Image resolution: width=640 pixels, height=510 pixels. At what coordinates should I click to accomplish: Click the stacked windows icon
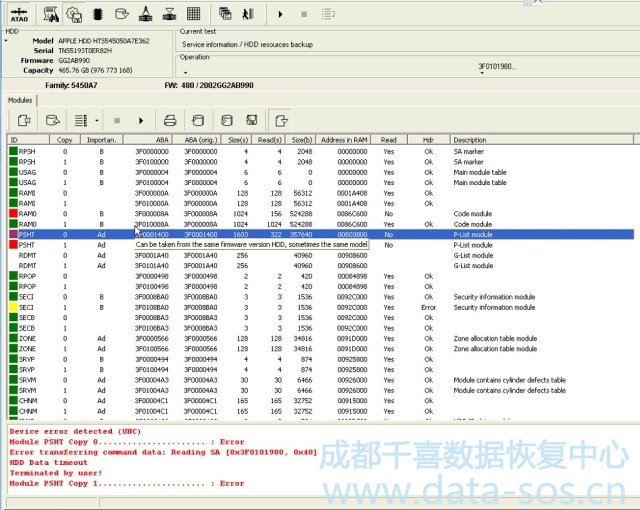coord(225,14)
